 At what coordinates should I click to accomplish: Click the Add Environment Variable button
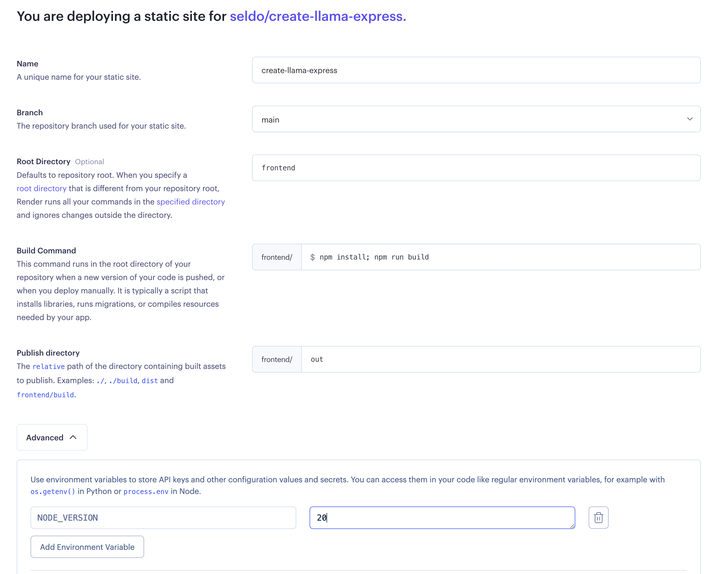pyautogui.click(x=87, y=547)
